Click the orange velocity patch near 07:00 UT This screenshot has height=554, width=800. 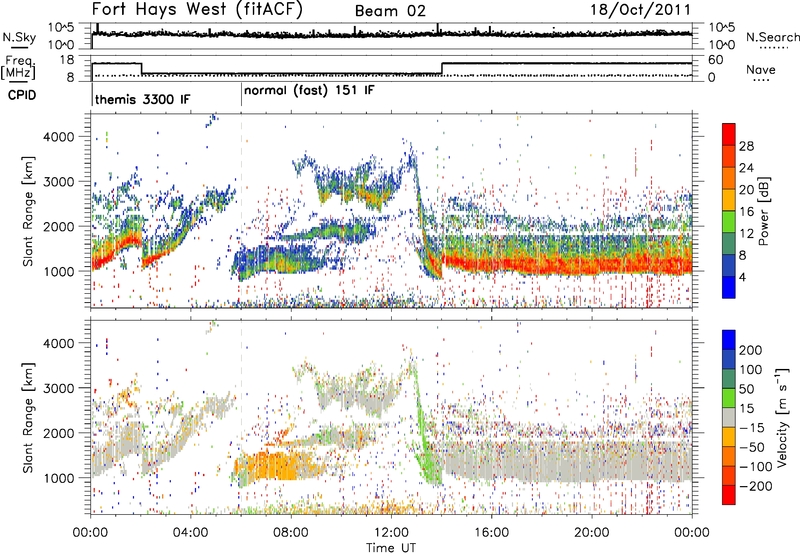278,465
